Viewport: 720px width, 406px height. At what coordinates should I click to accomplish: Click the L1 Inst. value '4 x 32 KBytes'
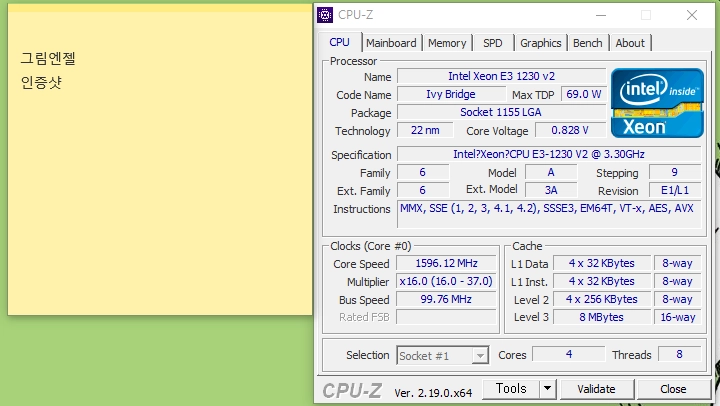coord(602,281)
